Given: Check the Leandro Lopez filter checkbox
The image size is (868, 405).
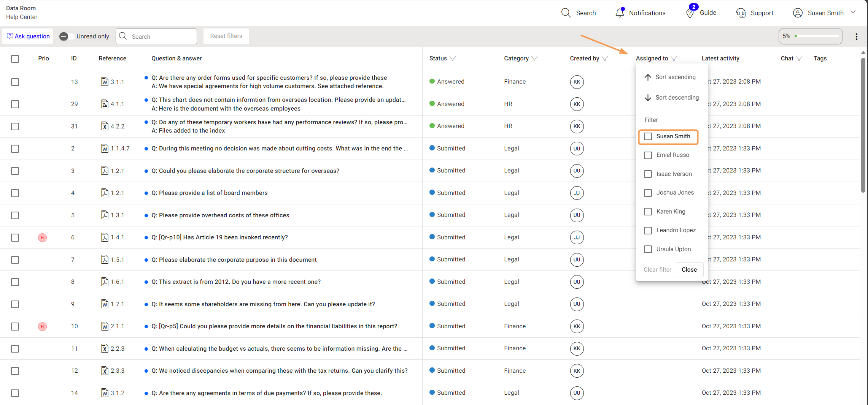Looking at the screenshot, I should click(x=648, y=230).
